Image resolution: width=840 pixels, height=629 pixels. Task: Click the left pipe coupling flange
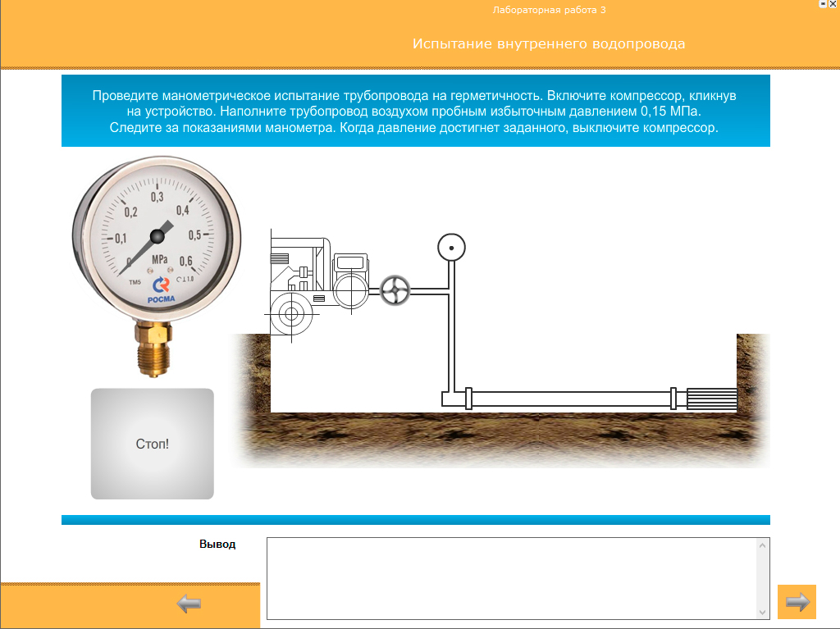click(469, 399)
